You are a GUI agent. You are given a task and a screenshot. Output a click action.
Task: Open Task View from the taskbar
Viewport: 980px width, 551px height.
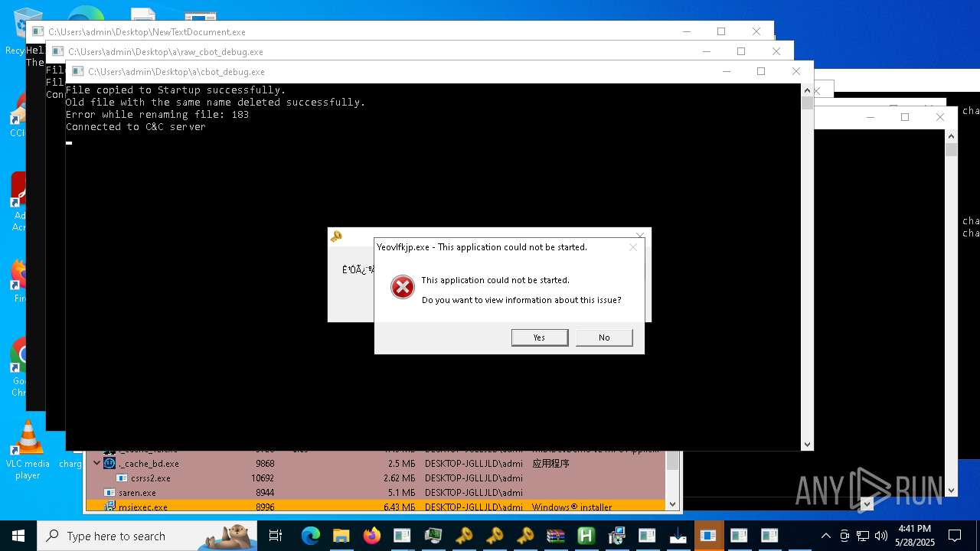coord(276,536)
